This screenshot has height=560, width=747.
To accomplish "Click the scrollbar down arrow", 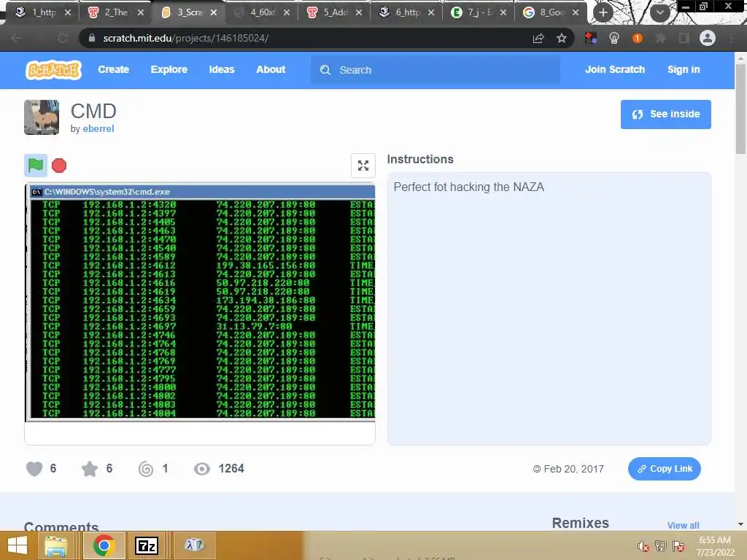I will (x=740, y=524).
